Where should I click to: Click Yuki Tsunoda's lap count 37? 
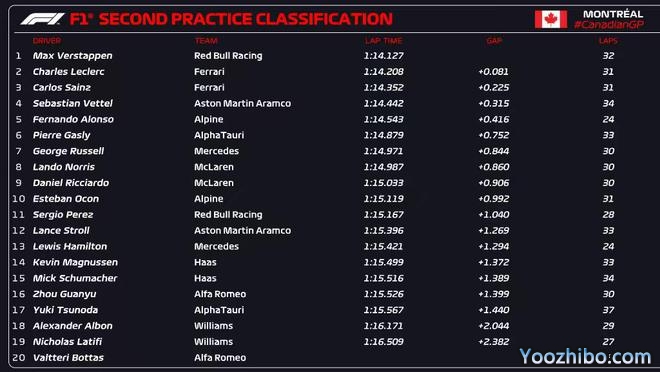608,310
